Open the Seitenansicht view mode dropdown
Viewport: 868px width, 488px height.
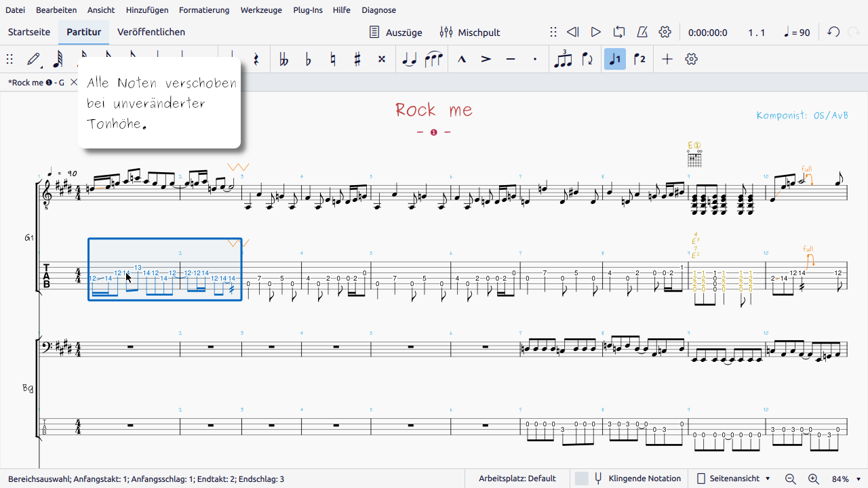pyautogui.click(x=734, y=479)
